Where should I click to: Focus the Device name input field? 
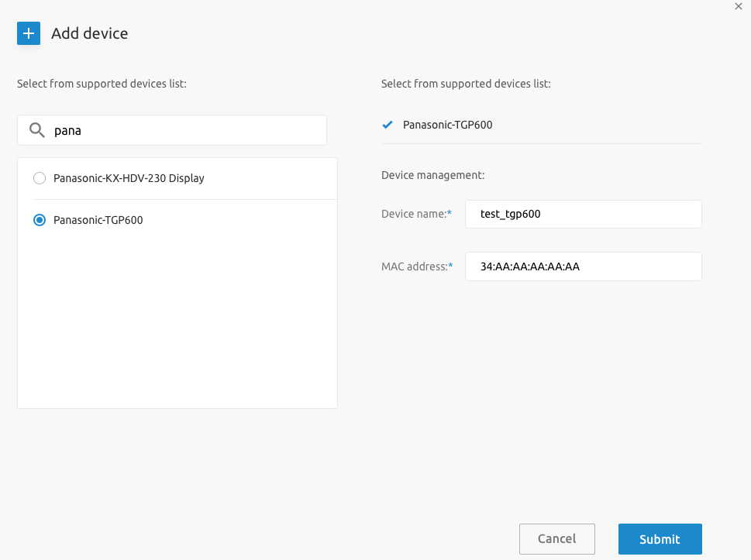click(x=584, y=214)
